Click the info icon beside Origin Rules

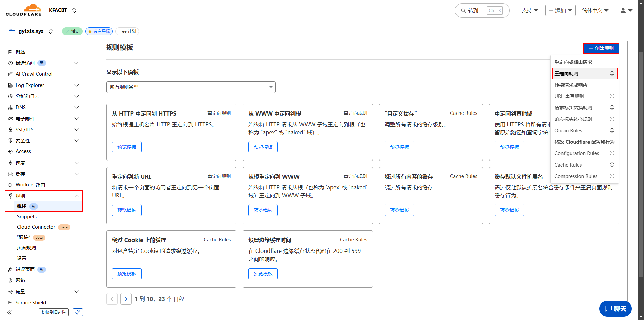[612, 131]
